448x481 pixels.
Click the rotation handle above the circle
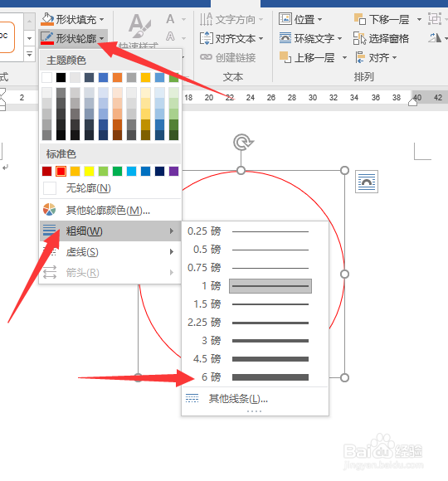243,142
